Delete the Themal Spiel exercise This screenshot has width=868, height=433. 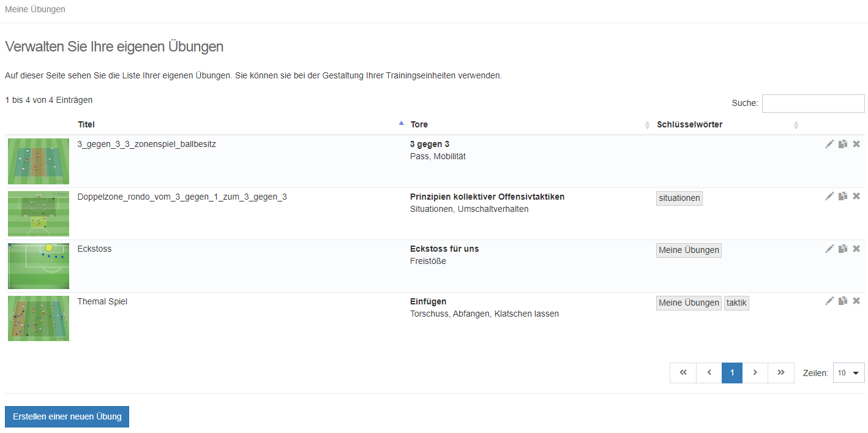(856, 301)
